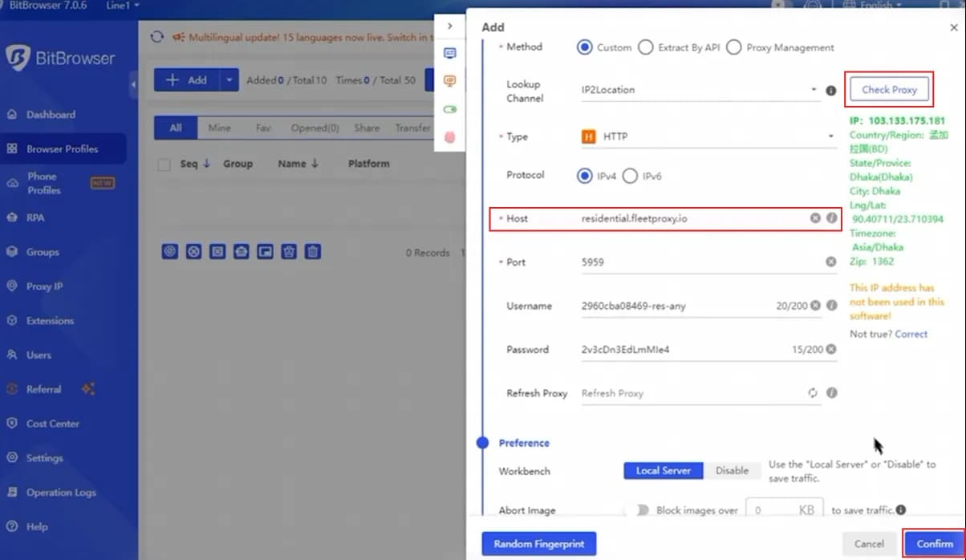Open the Type HTTP dropdown
Viewport: 966px width, 560px height.
(708, 136)
